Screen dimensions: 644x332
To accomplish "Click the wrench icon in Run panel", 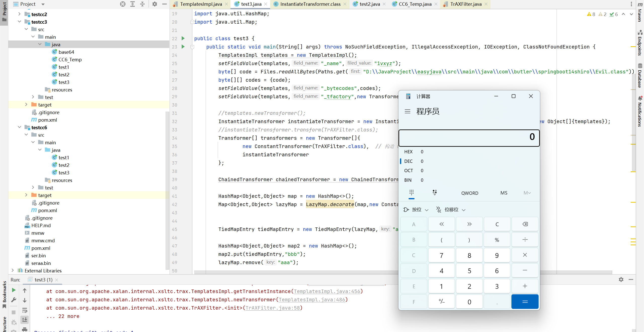I will tap(14, 300).
